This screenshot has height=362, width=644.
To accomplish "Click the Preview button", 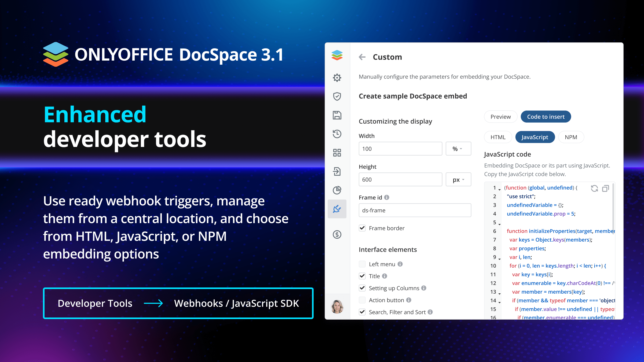I will click(500, 117).
